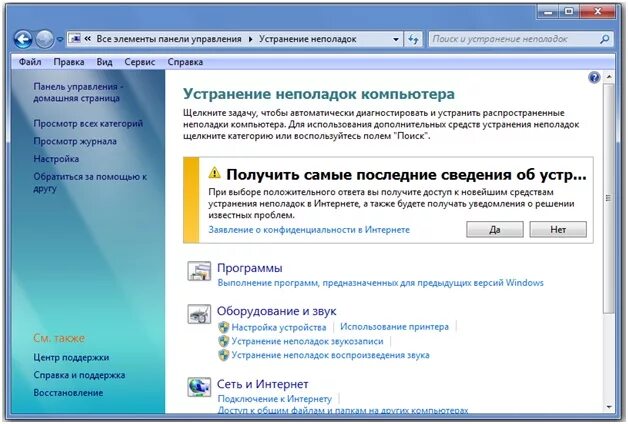This screenshot has width=628, height=424.
Task: Go back with the Back arrow button
Action: [23, 39]
